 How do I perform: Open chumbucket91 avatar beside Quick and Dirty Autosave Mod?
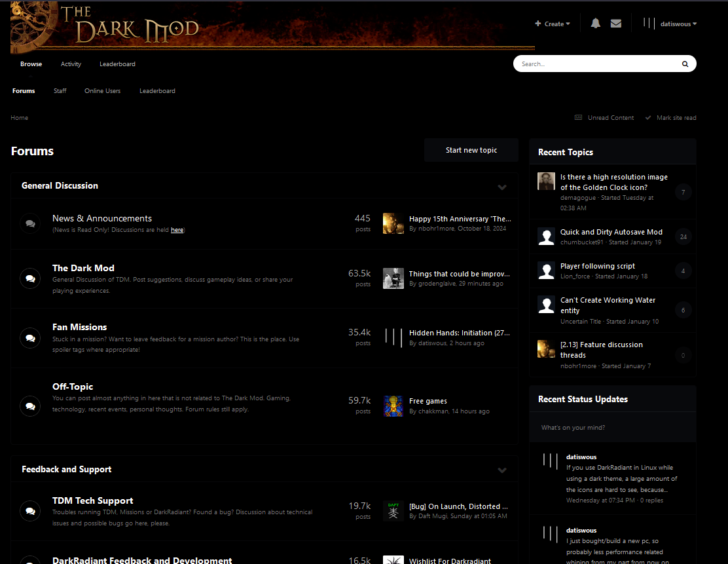[546, 236]
